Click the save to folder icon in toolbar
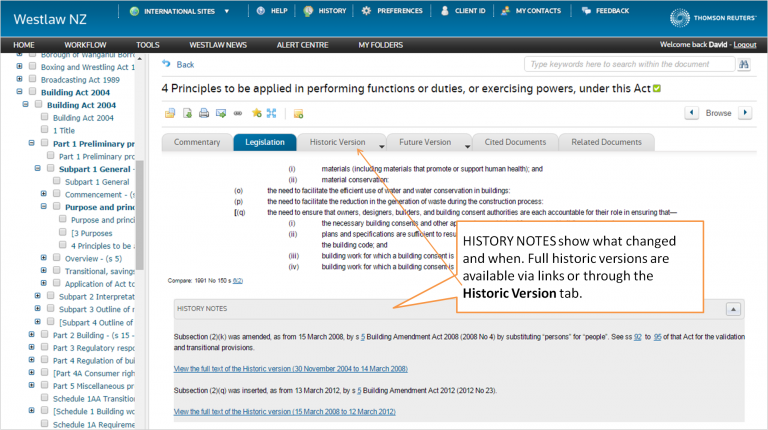 click(169, 114)
